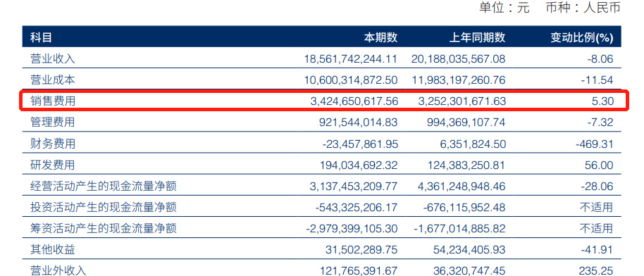Click the highlighted 销售费用 row label
The height and width of the screenshot is (276, 644).
(53, 101)
